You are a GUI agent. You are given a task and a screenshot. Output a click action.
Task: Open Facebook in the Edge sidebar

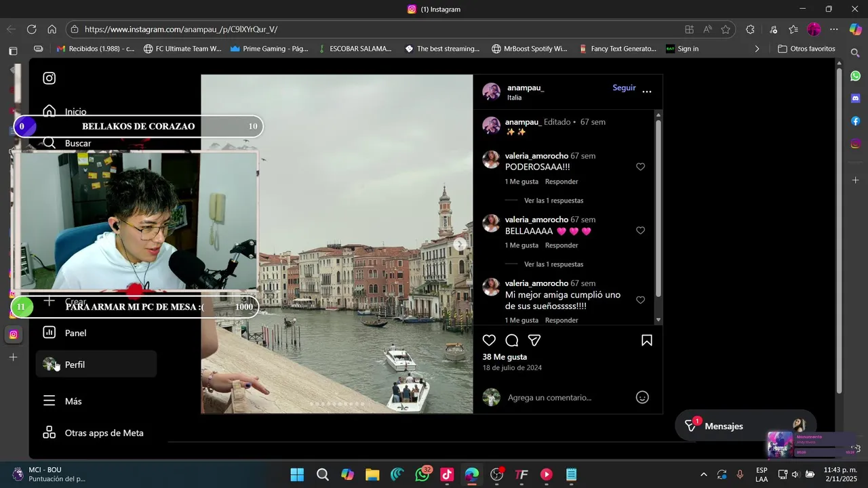coord(856,121)
